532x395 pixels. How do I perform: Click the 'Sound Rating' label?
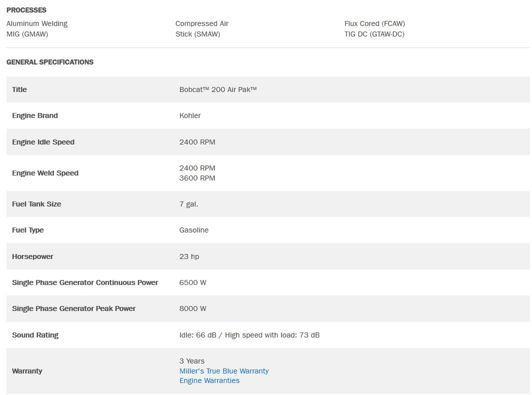35,335
